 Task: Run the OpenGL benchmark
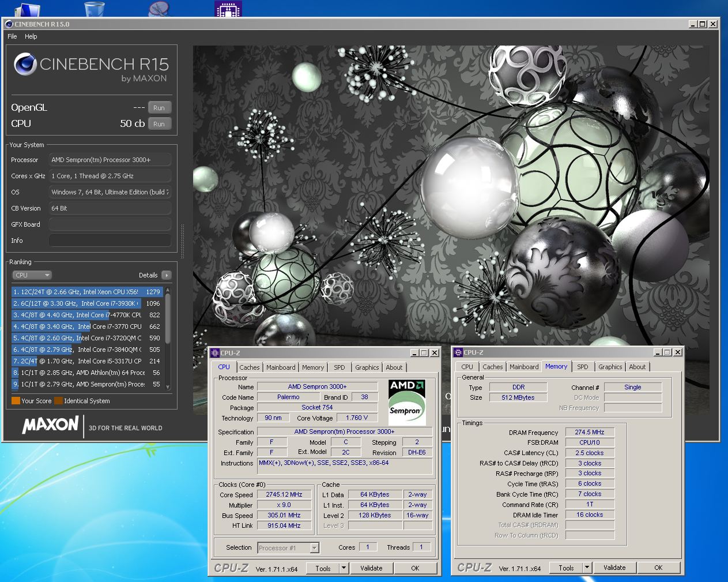(159, 108)
